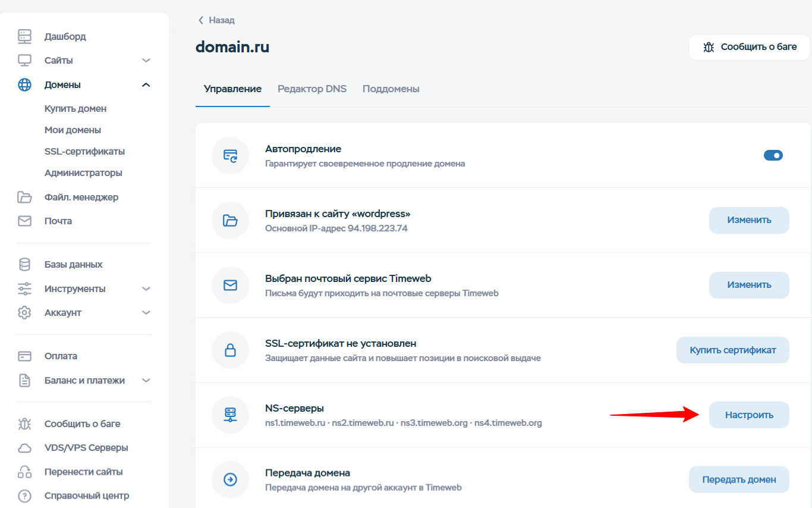The height and width of the screenshot is (508, 812).
Task: Click Изменить for почтовый сервис Timeweb
Action: 749,285
